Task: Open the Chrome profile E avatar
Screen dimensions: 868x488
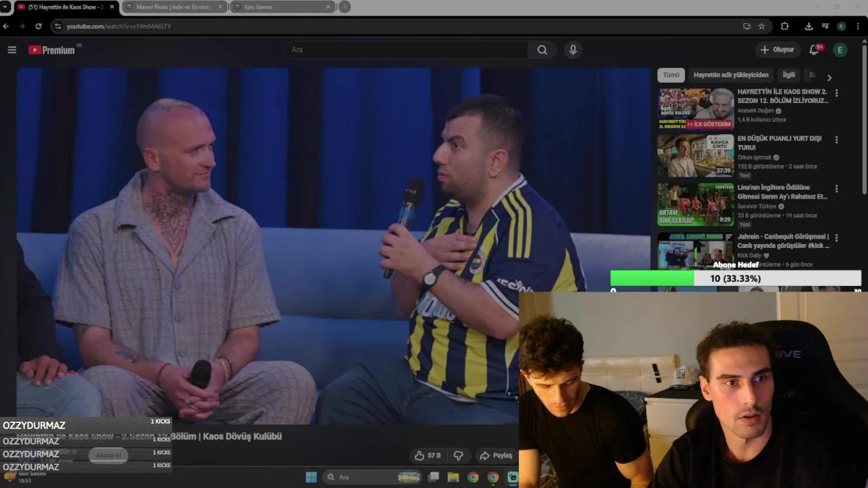Action: (842, 26)
